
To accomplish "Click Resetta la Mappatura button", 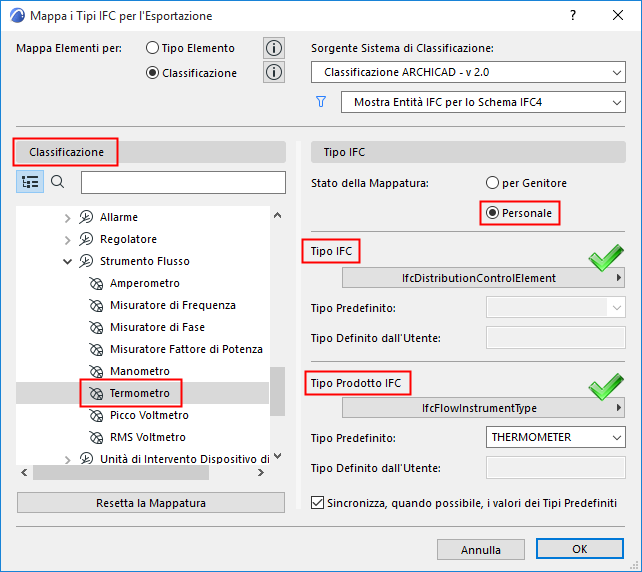I will click(151, 503).
